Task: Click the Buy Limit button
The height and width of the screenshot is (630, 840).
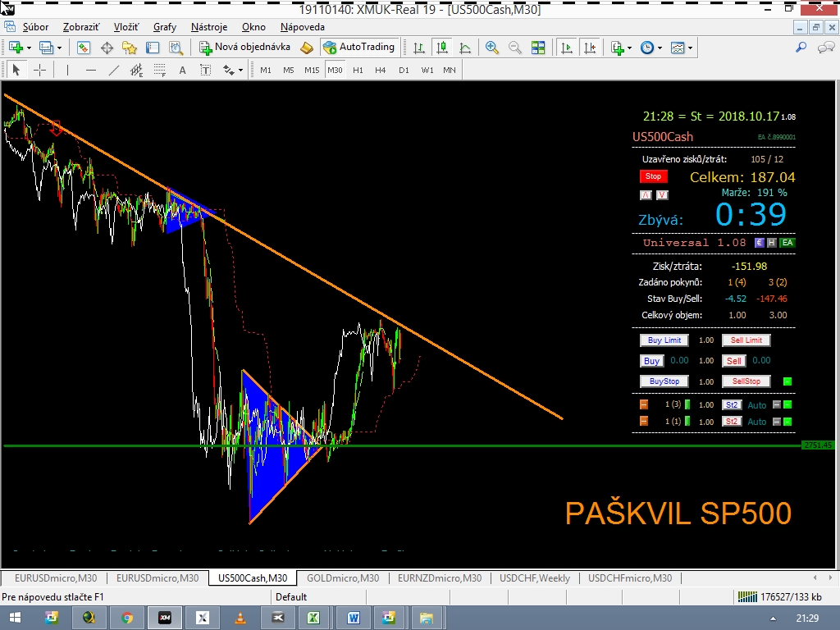Action: coord(664,340)
